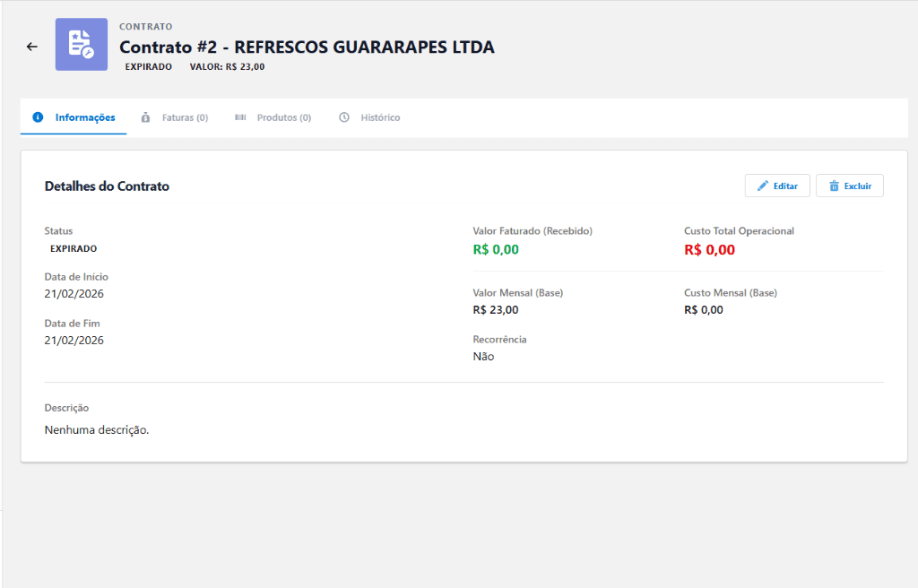This screenshot has height=588, width=918.
Task: Select the Valor Mensal value R$ 23,00
Action: (493, 309)
